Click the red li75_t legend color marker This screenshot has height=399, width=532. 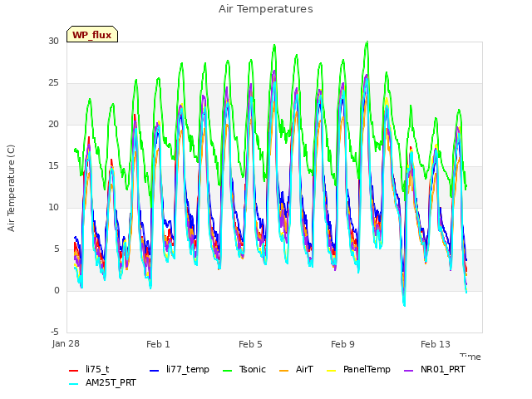click(x=74, y=370)
